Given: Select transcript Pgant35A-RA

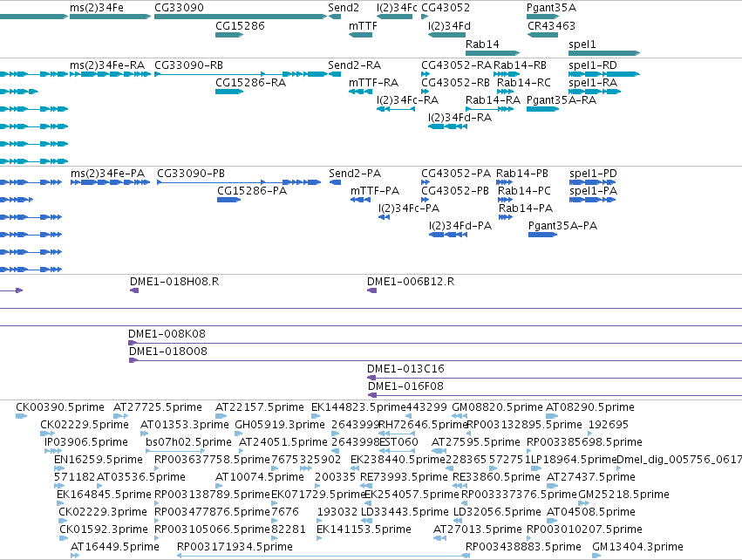Looking at the screenshot, I should click(562, 100).
